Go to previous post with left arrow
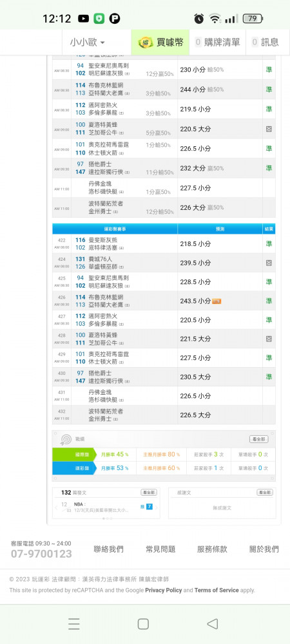 point(56,507)
